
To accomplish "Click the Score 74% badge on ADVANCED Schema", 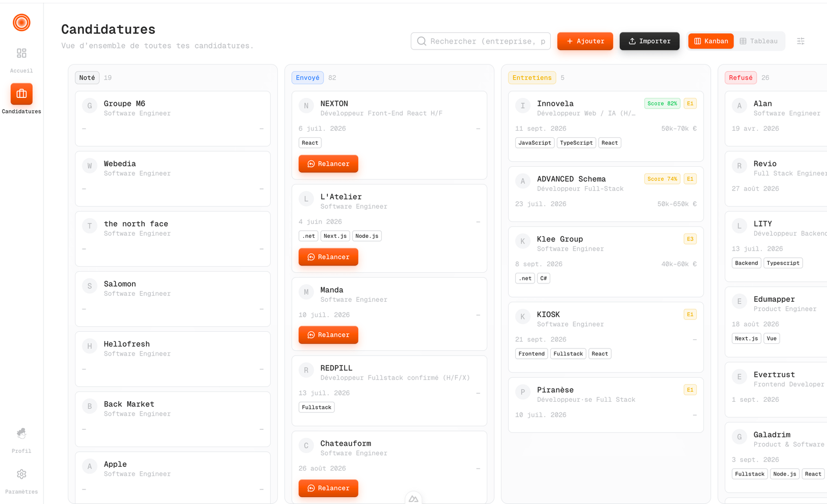I will (662, 179).
